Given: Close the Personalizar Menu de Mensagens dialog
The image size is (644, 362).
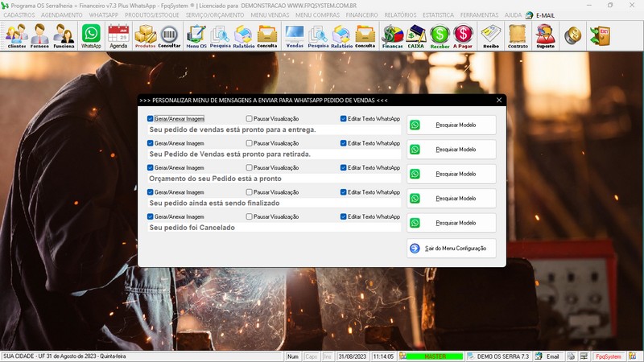Looking at the screenshot, I should [x=499, y=100].
